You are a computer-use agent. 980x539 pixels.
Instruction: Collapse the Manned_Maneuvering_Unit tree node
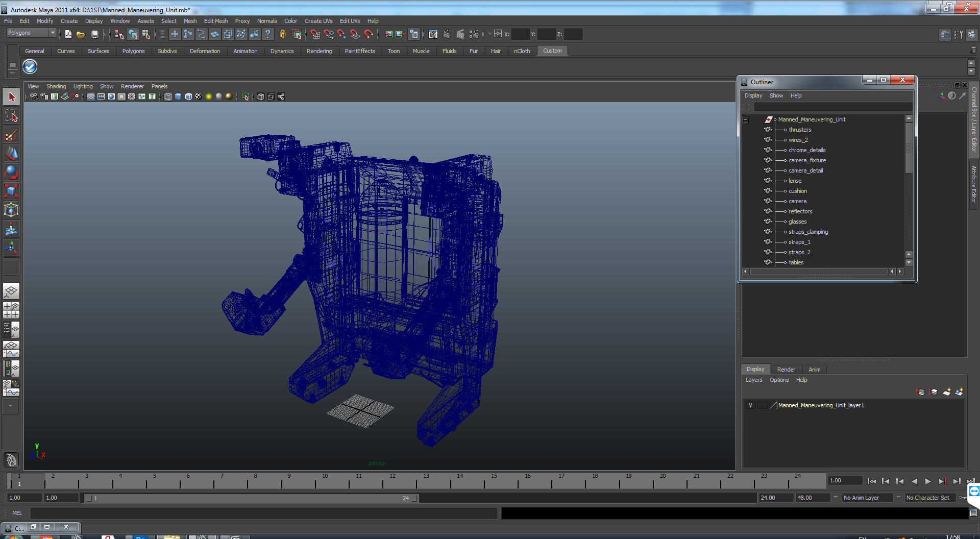pyautogui.click(x=745, y=119)
